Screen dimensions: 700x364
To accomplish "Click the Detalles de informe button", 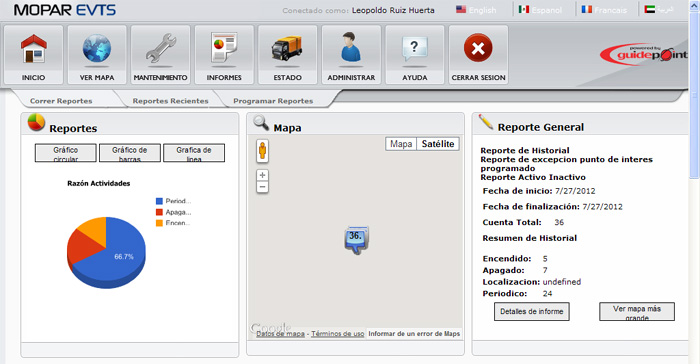I will coord(532,312).
